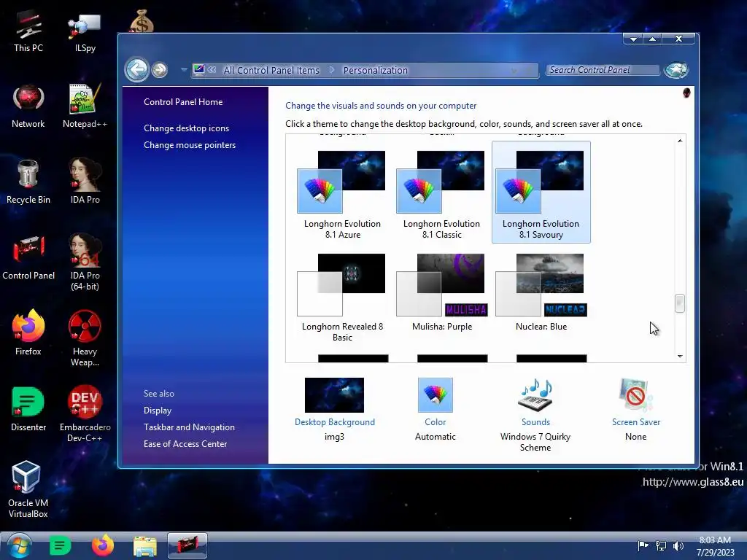Launch Heavy Weap... desktop shortcut

pos(85,339)
